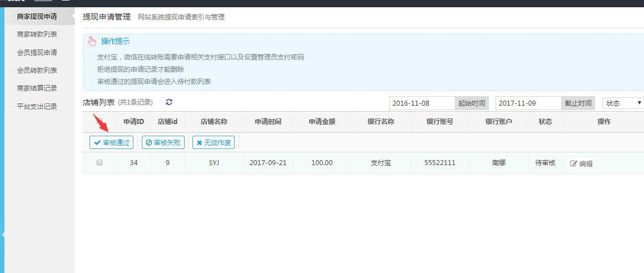Click the hand icon next to 操作提示
This screenshot has height=273, width=644.
pos(92,42)
